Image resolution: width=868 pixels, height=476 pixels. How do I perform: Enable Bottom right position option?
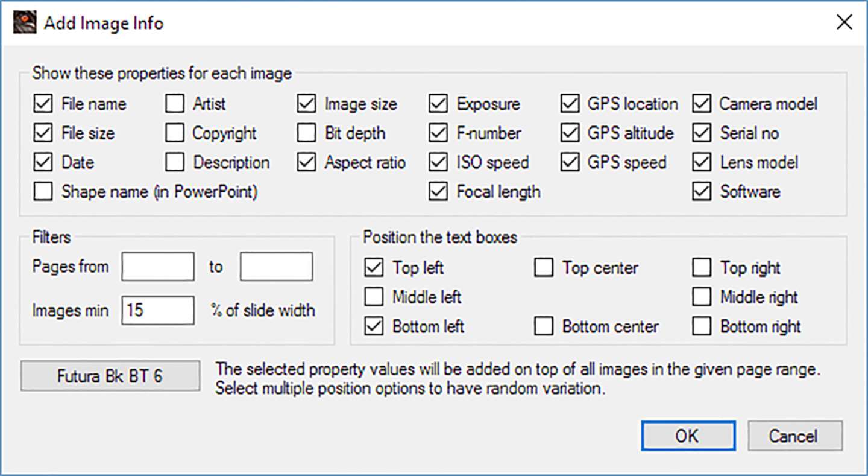pyautogui.click(x=702, y=327)
